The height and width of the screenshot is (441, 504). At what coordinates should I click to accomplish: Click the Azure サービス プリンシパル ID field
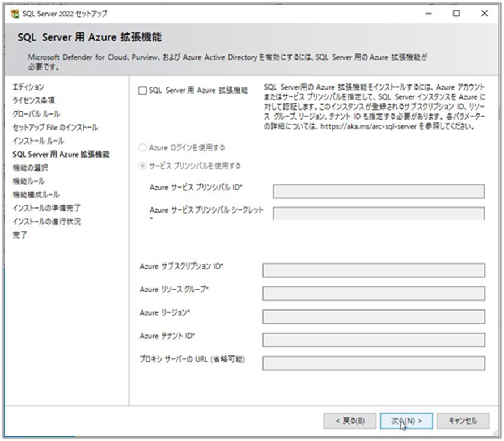click(x=379, y=191)
